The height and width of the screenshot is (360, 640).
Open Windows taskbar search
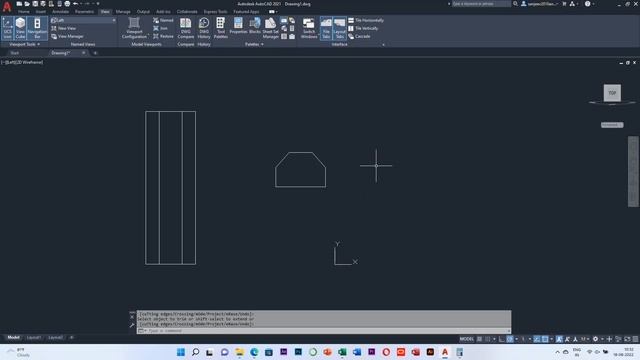point(196,352)
